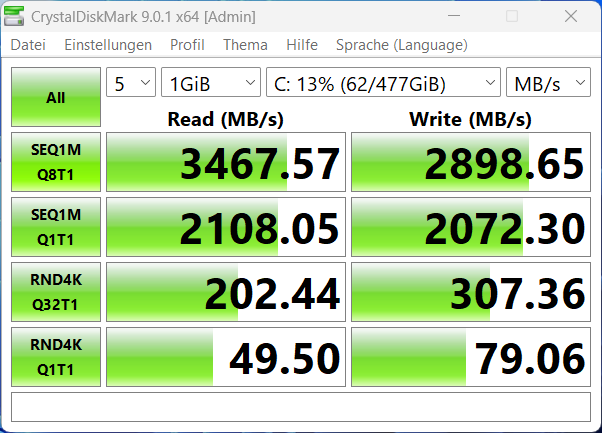Run the RND4K Q1T1 benchmark

[x=56, y=357]
